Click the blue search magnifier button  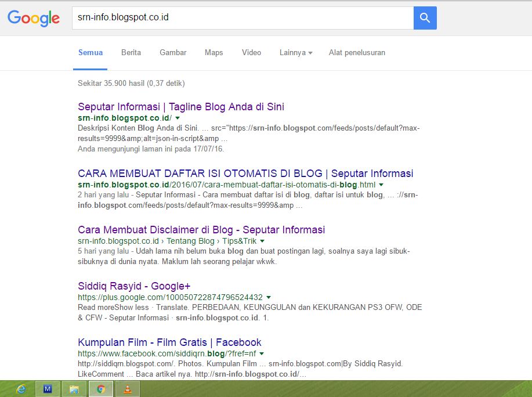[425, 18]
